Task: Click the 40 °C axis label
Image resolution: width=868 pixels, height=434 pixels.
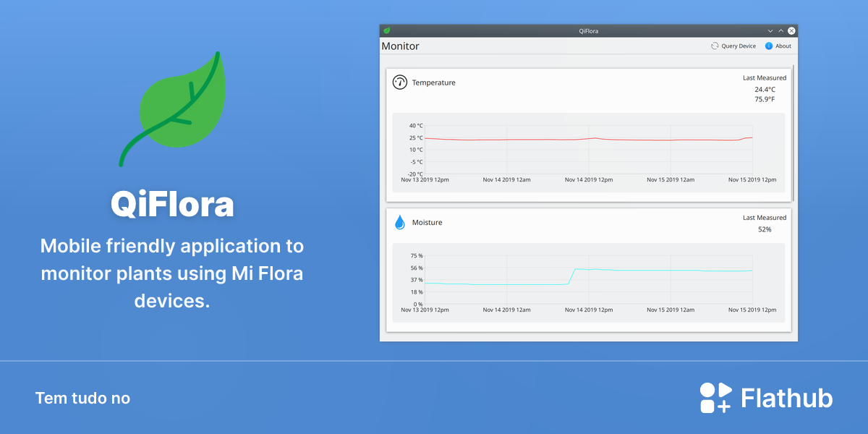Action: (416, 125)
